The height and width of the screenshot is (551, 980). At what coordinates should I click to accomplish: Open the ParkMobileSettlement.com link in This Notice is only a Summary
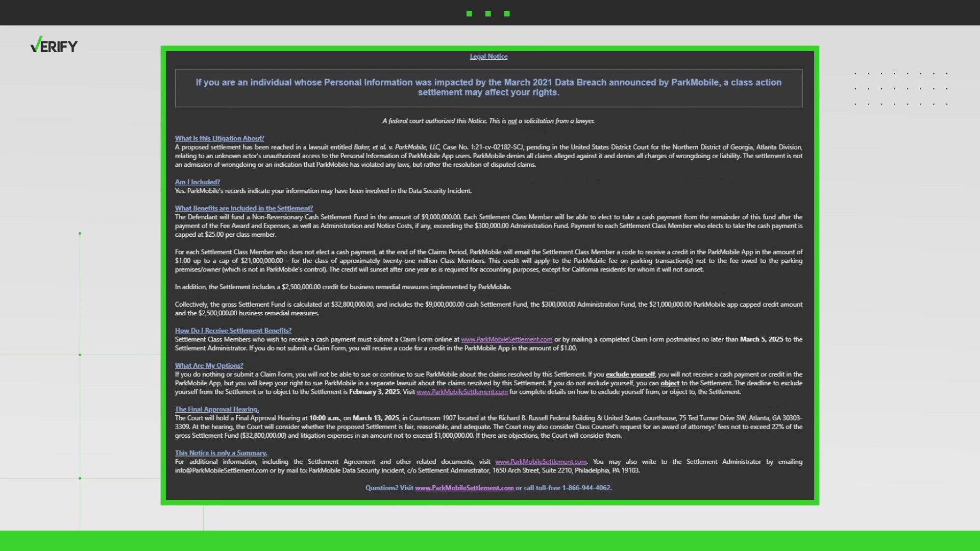coord(541,462)
